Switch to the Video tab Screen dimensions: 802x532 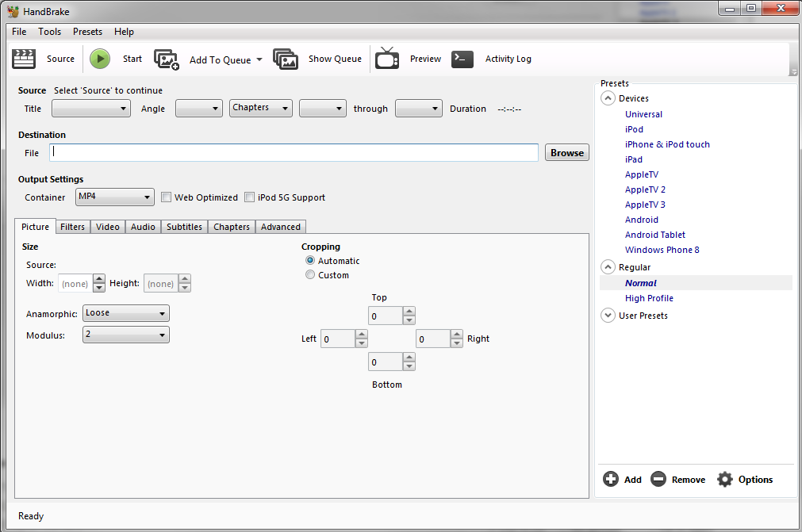[108, 227]
